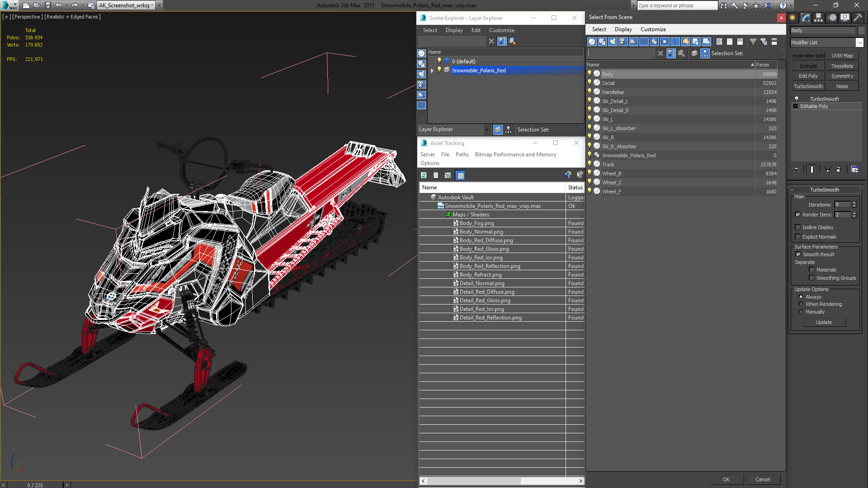
Task: Open Edit menu in Scene Explorer
Action: (476, 30)
